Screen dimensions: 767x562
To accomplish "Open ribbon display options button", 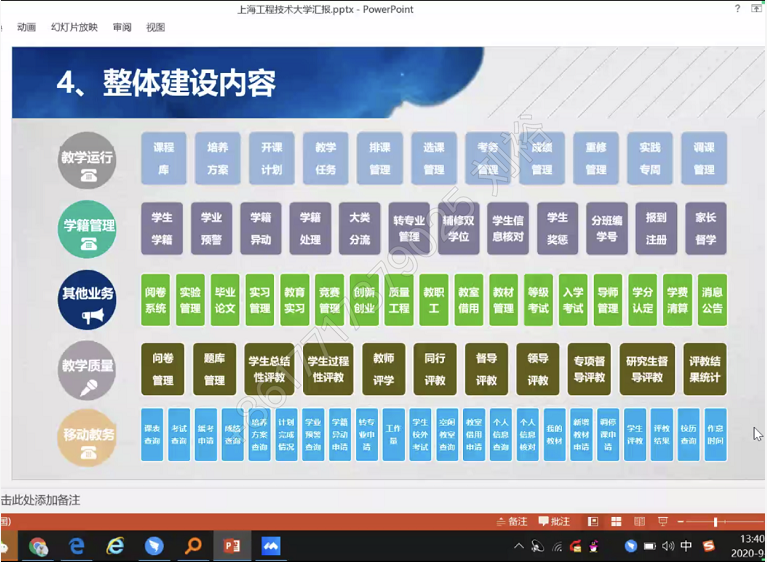I will 758,9.
